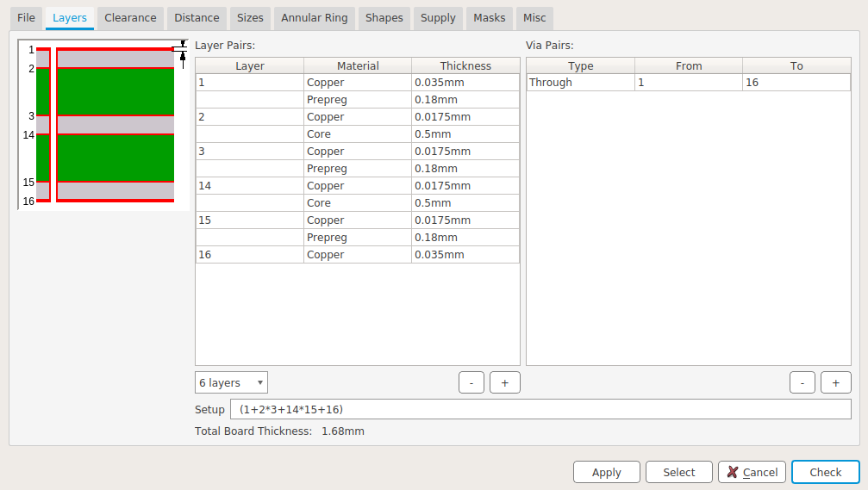Image resolution: width=868 pixels, height=490 pixels.
Task: Open the File tab
Action: point(26,17)
